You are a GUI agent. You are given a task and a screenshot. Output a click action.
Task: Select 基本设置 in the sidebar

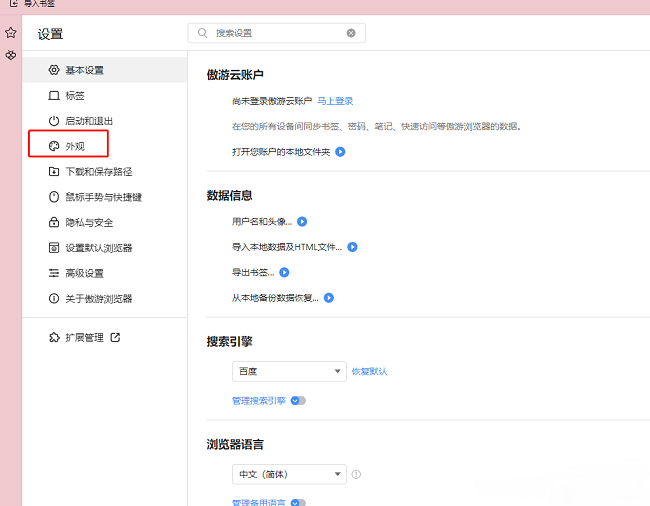[104, 70]
